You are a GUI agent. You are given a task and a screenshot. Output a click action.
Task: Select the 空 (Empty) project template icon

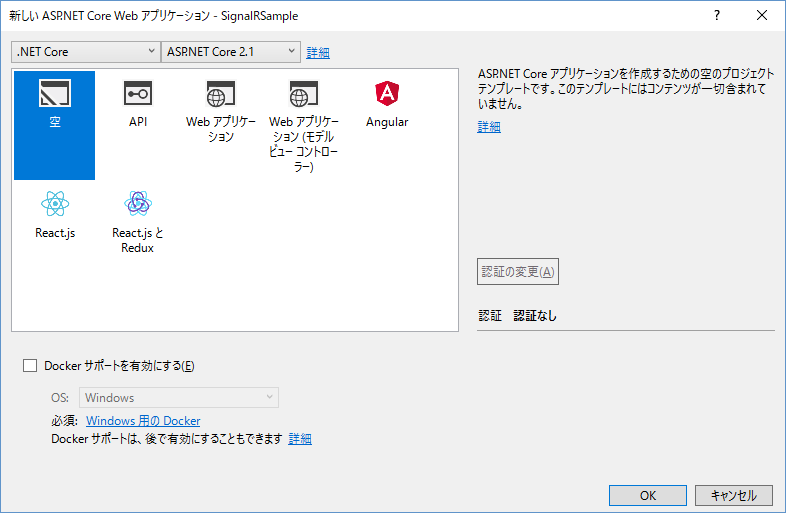pos(55,93)
